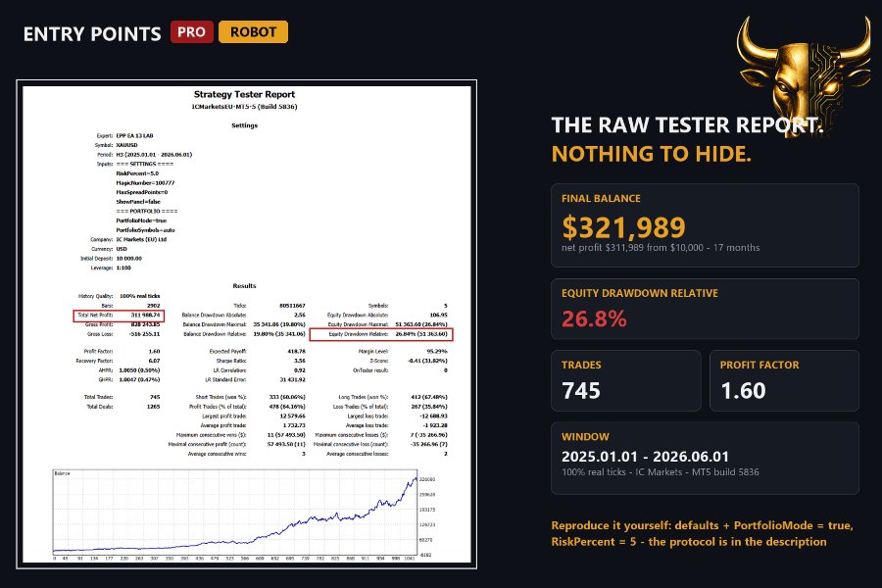The image size is (882, 588).
Task: Click the golden bull head logo
Action: [x=805, y=73]
